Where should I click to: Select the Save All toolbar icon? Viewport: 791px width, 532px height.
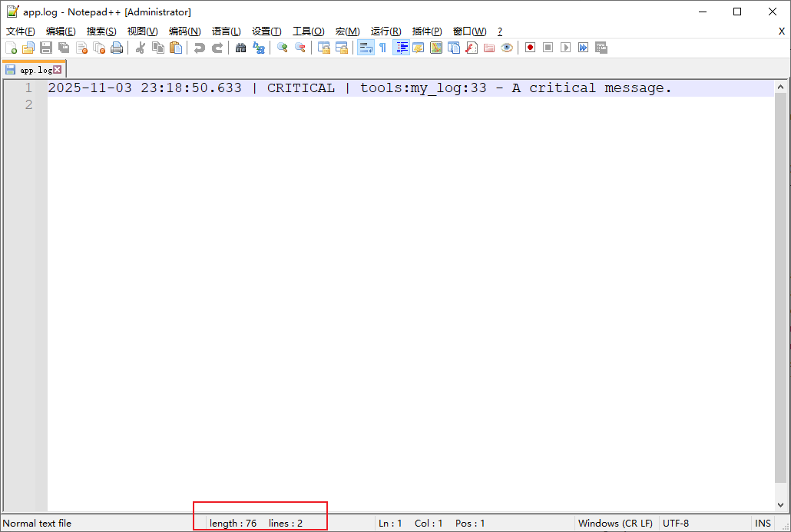pos(62,48)
